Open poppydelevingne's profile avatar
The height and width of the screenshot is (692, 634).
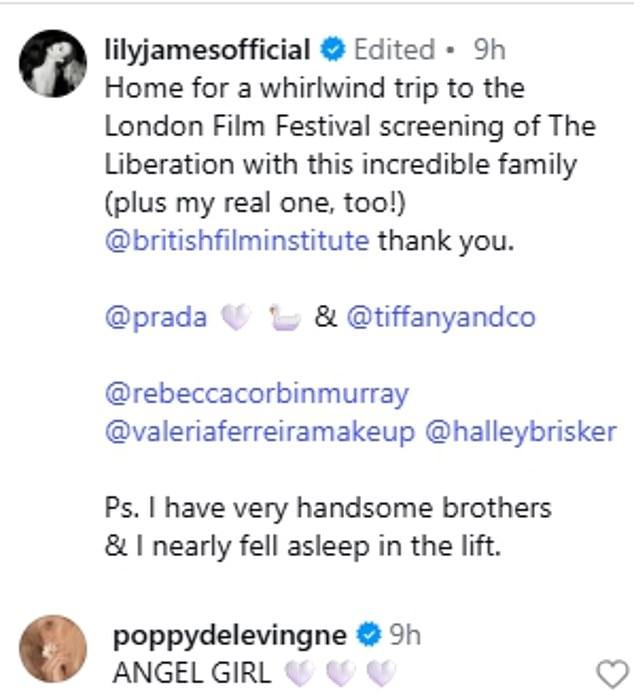(x=53, y=648)
